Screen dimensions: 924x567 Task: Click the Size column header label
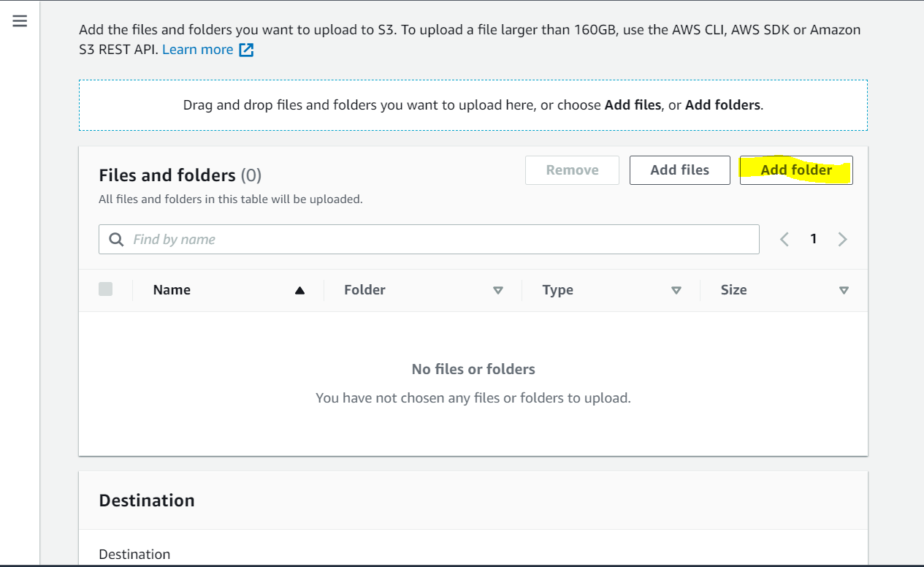point(733,290)
